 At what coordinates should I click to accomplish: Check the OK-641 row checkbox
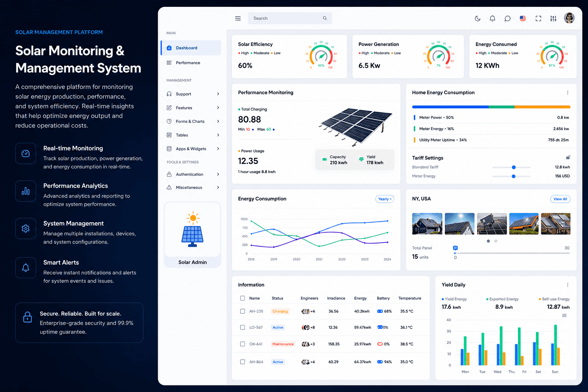[242, 344]
